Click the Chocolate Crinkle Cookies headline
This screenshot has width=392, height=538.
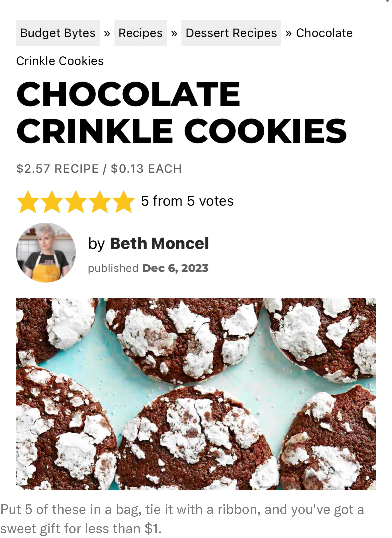click(x=181, y=112)
